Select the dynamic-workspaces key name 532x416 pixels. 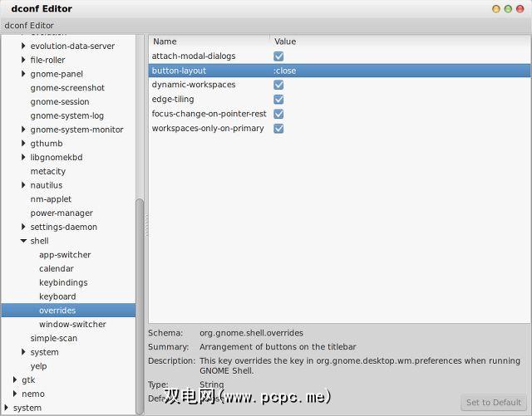click(194, 85)
